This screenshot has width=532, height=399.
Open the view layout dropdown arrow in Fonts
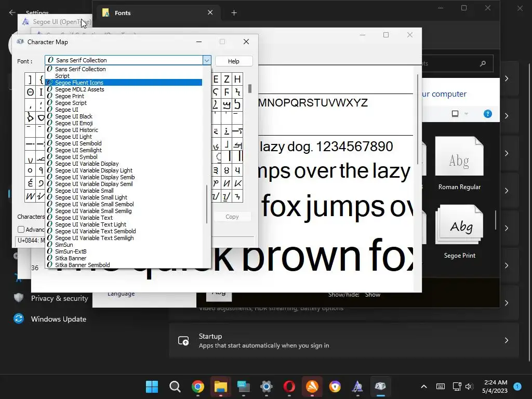tap(466, 114)
